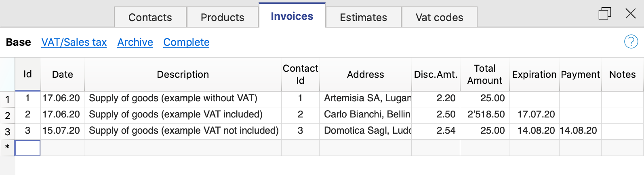Select the Artemisia SA address cell

point(365,98)
